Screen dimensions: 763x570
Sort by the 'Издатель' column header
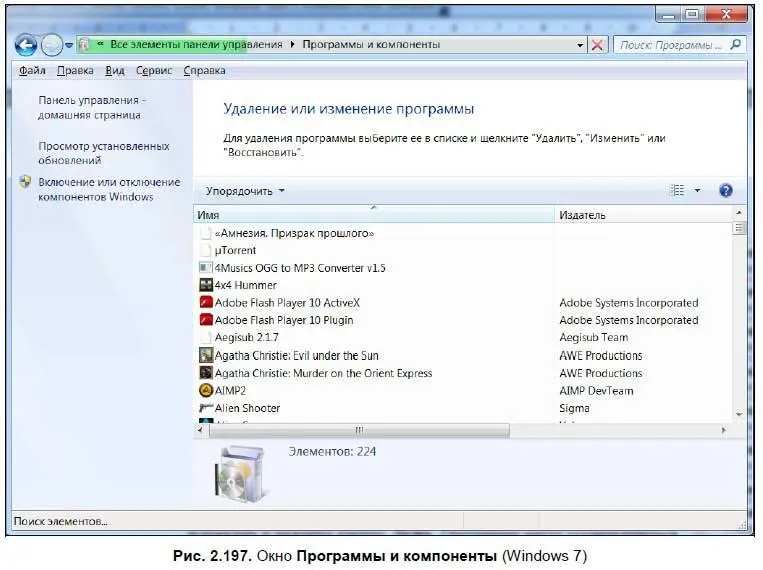(643, 215)
